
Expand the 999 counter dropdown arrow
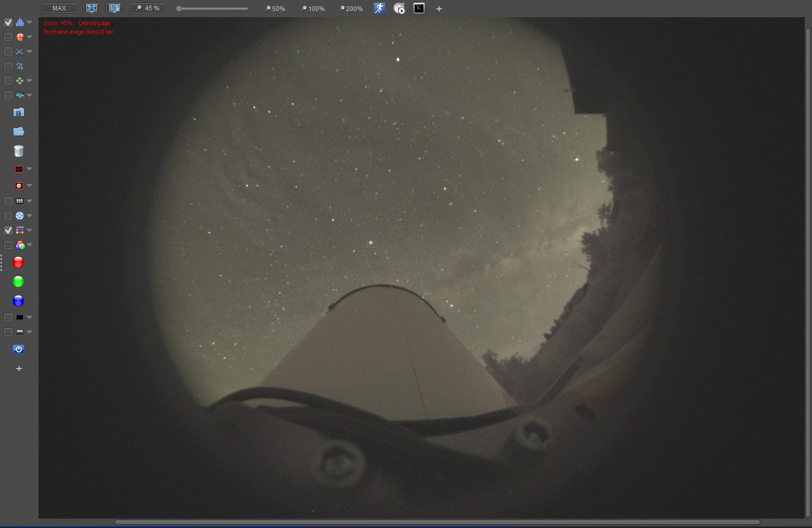[30, 201]
